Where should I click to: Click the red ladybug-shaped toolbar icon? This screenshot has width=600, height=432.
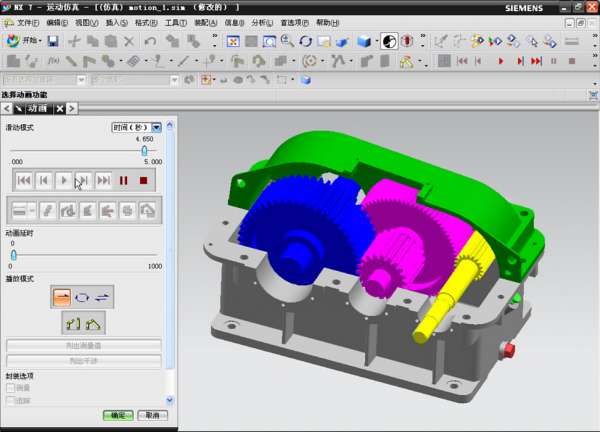tap(407, 41)
